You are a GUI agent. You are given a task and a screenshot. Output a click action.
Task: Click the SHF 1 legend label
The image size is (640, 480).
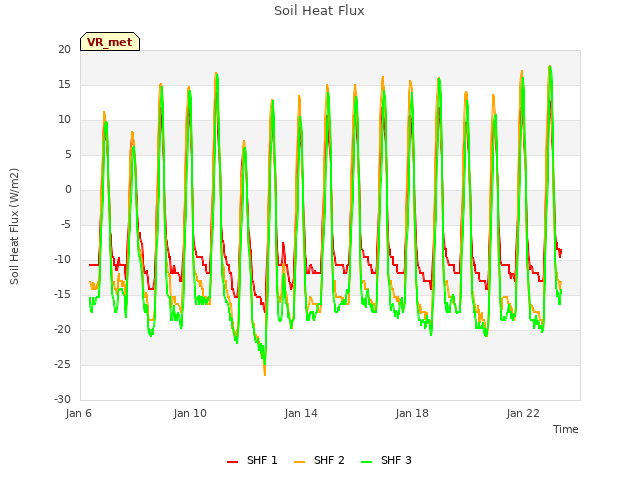pos(262,460)
